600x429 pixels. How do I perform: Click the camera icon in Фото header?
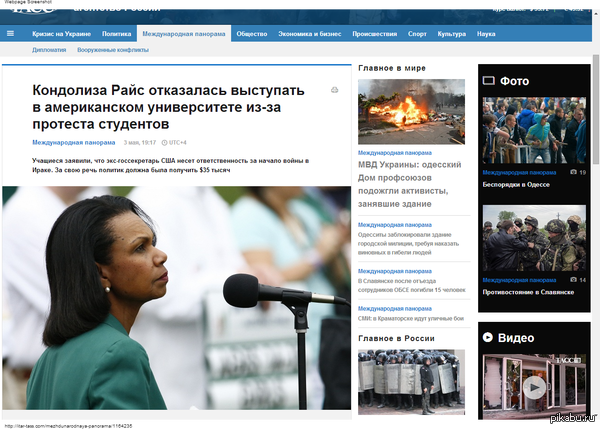(487, 80)
